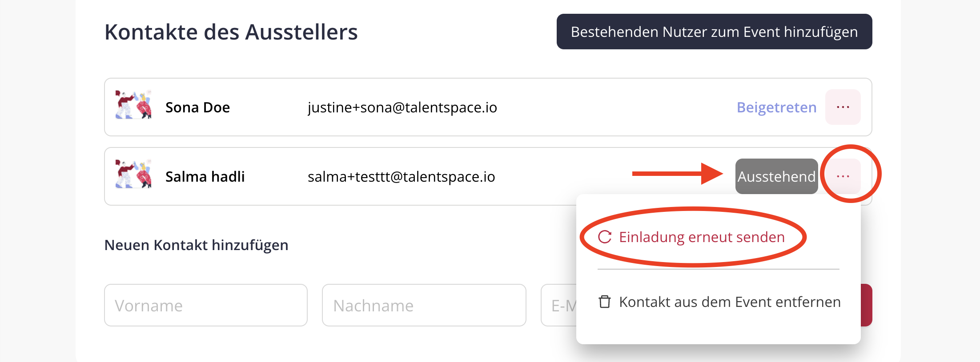Viewport: 980px width, 362px height.
Task: Click the Salma hadli name
Action: 205,177
